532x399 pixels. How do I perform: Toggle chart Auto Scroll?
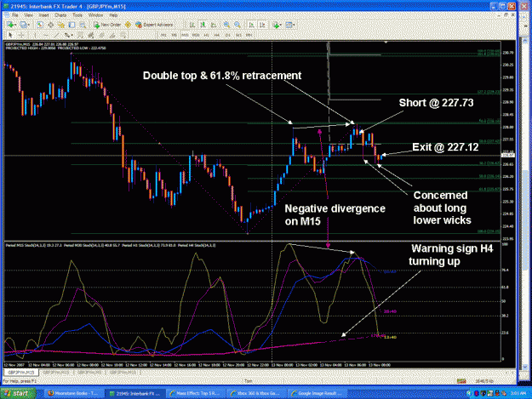click(x=251, y=25)
